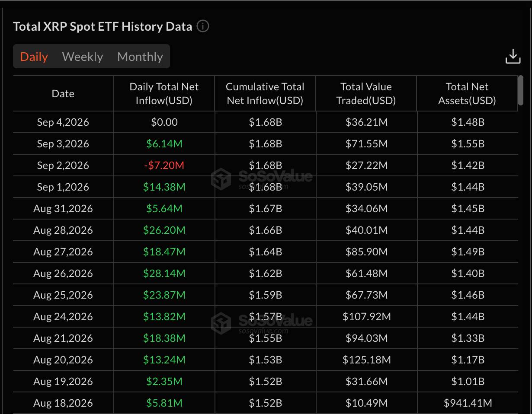This screenshot has width=532, height=414.
Task: Click the Cumulative Total Net Inflow column header
Action: pyautogui.click(x=265, y=93)
